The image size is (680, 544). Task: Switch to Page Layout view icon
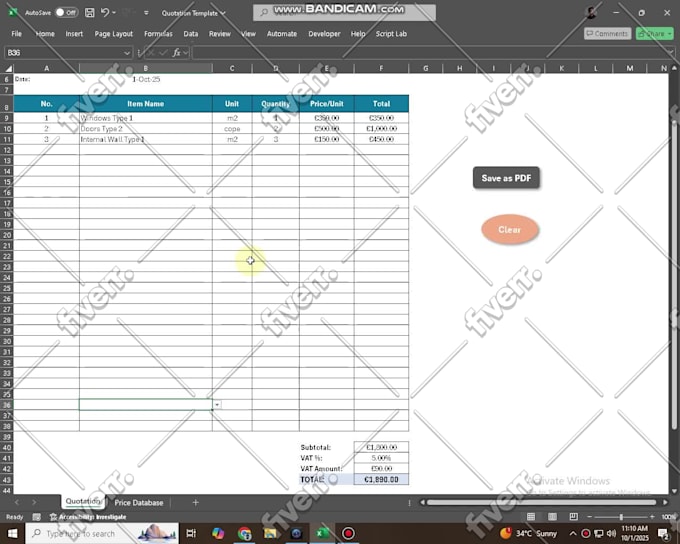coord(552,516)
